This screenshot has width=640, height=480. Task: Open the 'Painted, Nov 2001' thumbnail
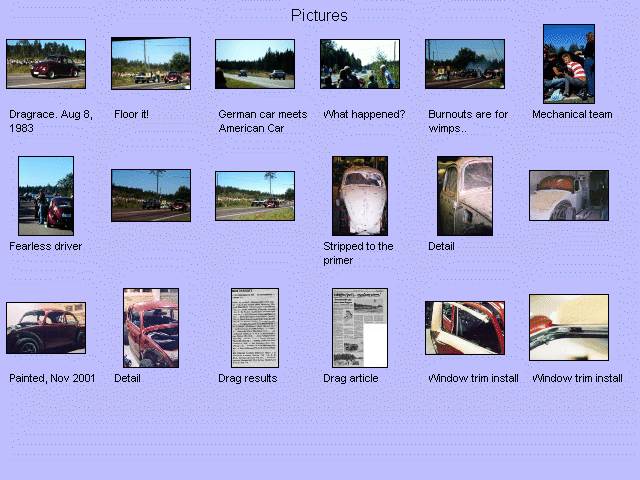pos(46,328)
